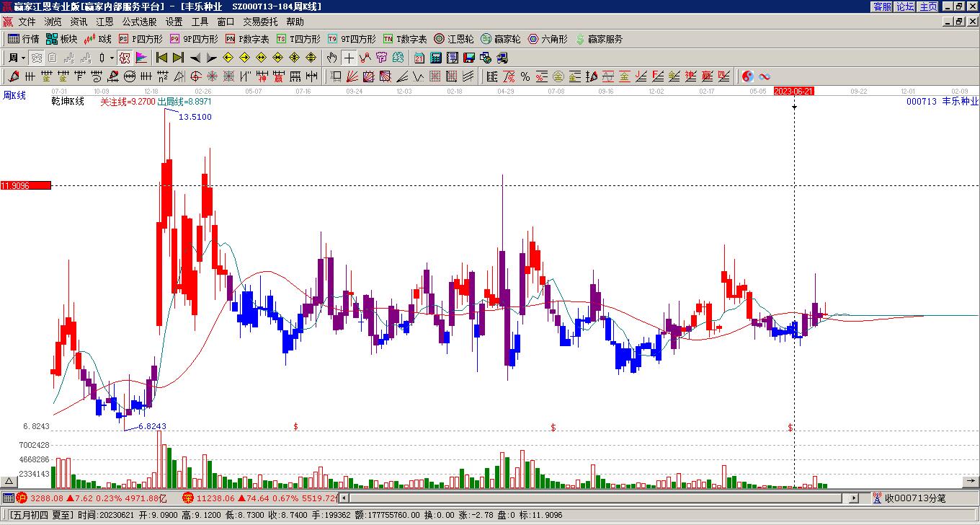Open the P数字表 tool

247,39
